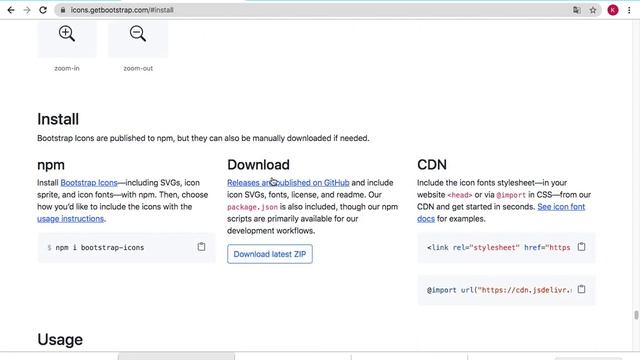Screen dimensions: 640x360
Task: Click the zoom-in icon label
Action: tap(67, 68)
